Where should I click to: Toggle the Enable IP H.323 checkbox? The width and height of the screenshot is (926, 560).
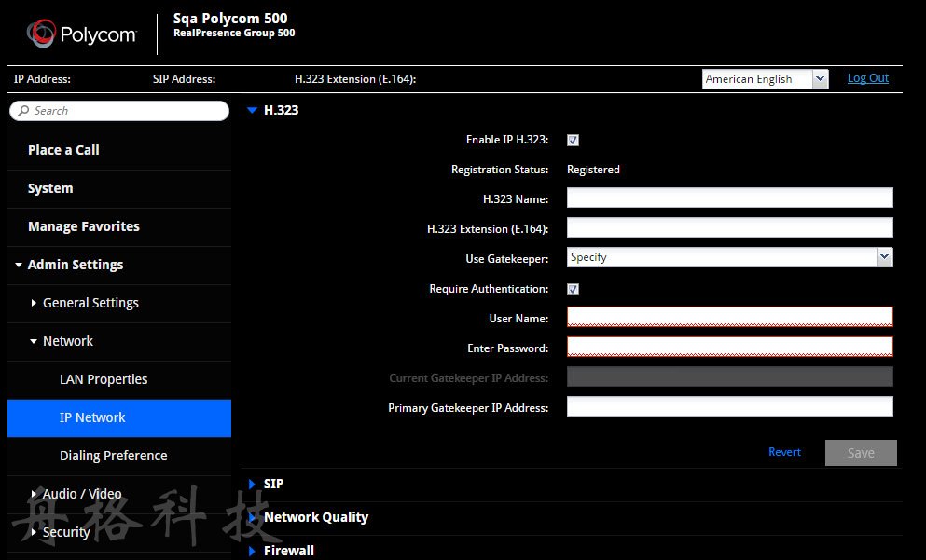tap(573, 140)
